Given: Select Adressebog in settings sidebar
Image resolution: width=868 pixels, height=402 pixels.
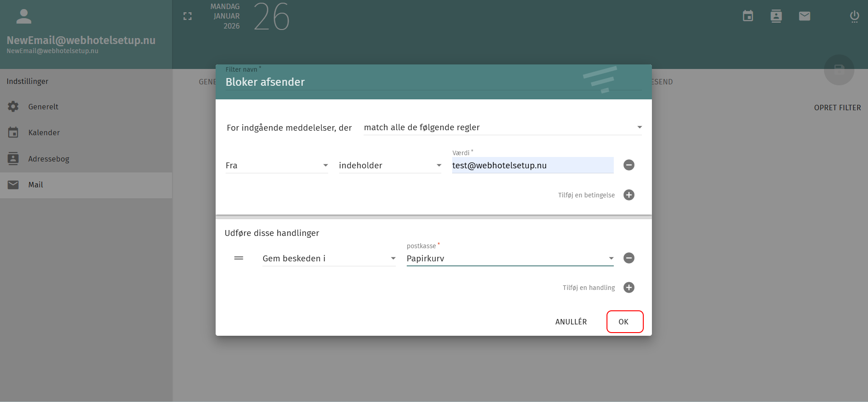Looking at the screenshot, I should point(49,159).
